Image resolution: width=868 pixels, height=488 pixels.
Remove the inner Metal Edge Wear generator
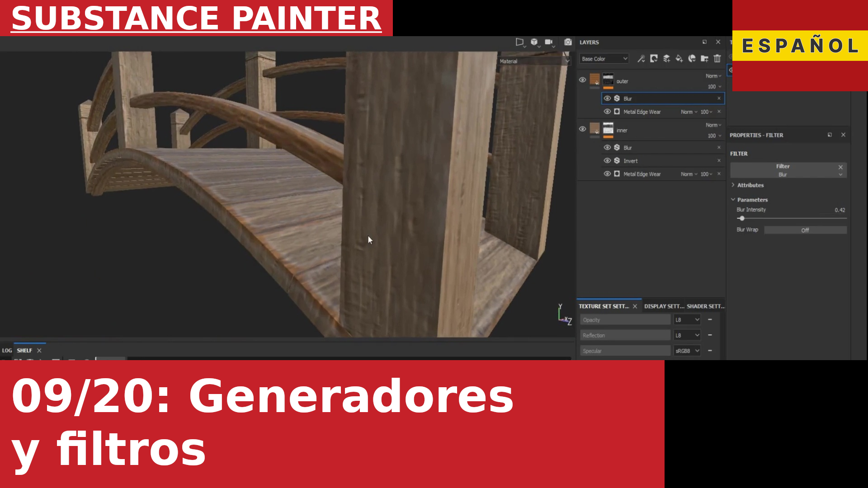719,174
